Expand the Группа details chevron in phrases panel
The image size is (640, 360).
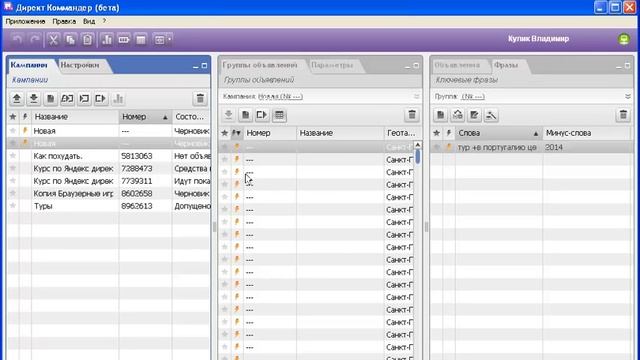click(628, 96)
